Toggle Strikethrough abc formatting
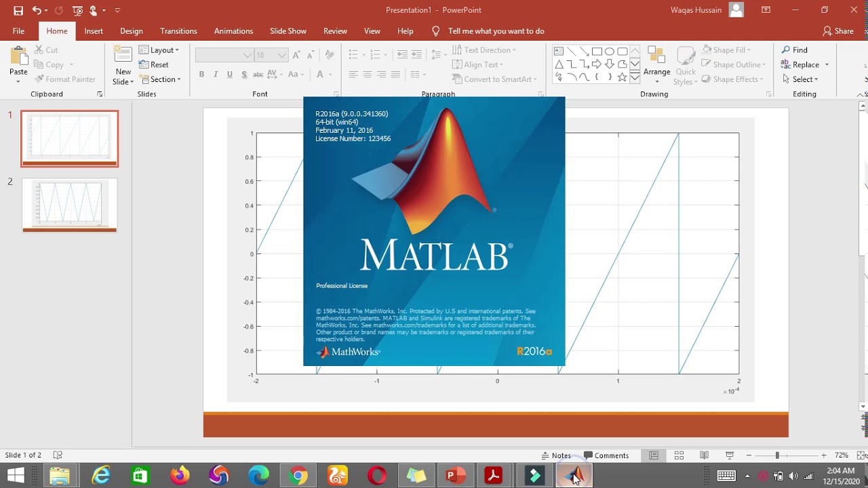The width and height of the screenshot is (868, 488). [x=258, y=75]
